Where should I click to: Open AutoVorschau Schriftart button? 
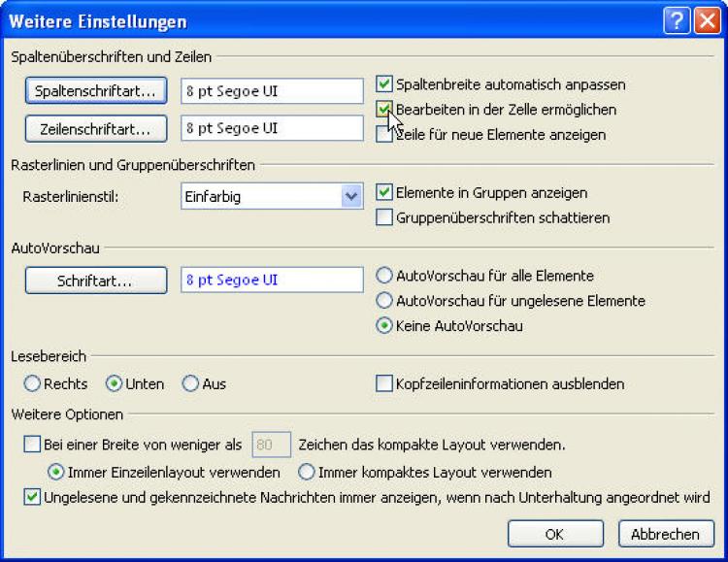tap(95, 281)
